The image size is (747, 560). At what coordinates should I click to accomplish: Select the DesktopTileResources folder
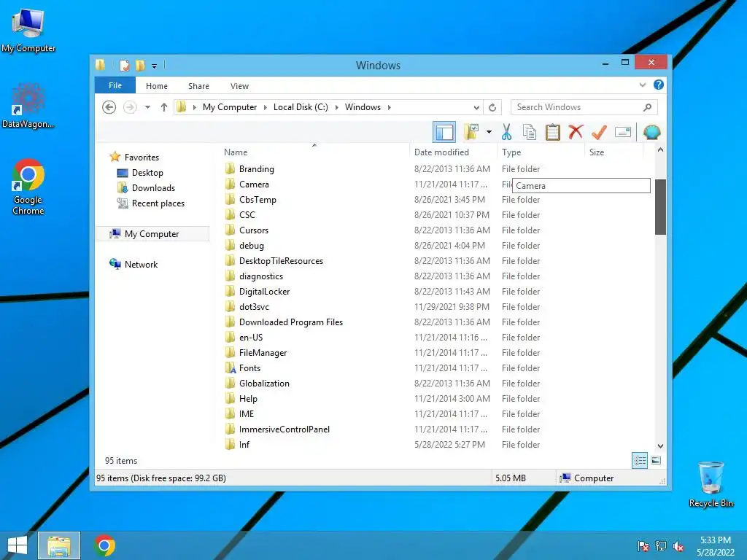click(x=281, y=261)
